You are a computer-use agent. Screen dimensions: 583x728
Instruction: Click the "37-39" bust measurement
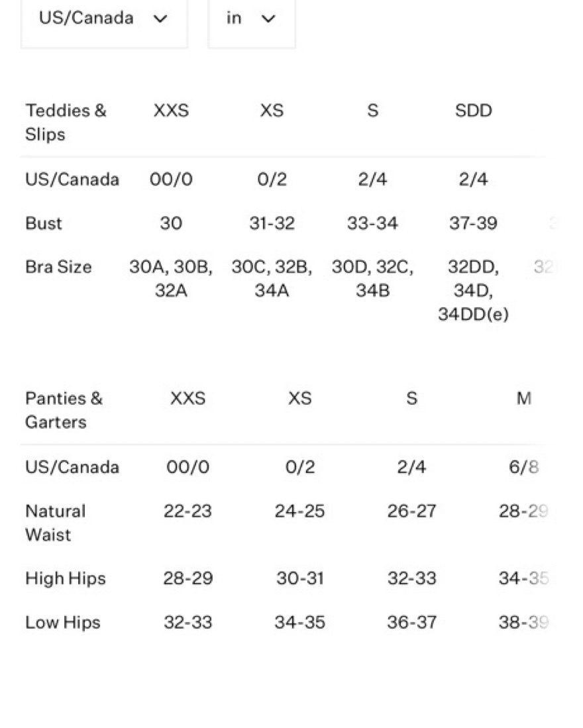473,223
